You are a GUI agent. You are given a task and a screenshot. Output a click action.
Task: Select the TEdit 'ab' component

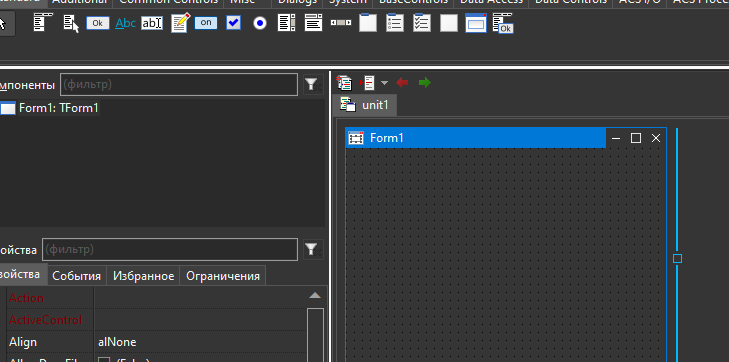[152, 23]
